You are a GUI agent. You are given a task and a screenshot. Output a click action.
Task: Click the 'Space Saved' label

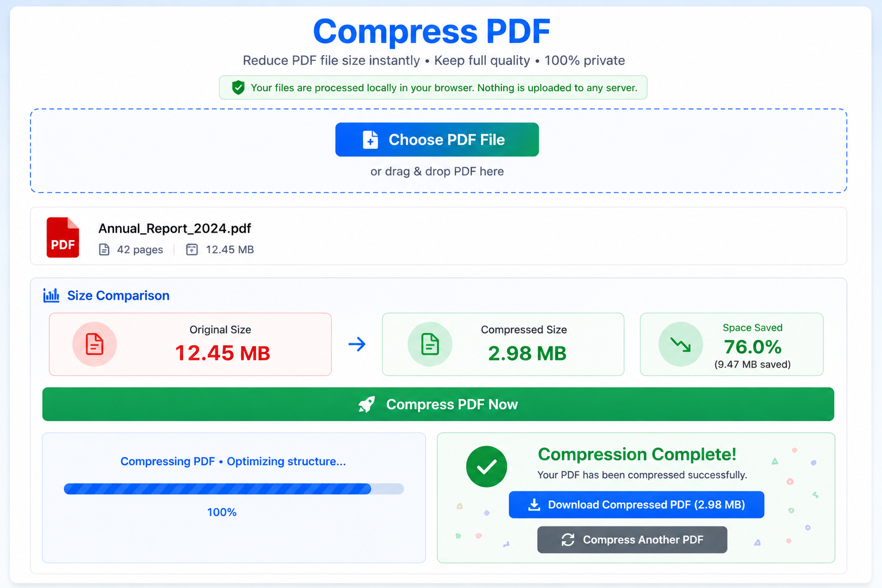(x=752, y=327)
